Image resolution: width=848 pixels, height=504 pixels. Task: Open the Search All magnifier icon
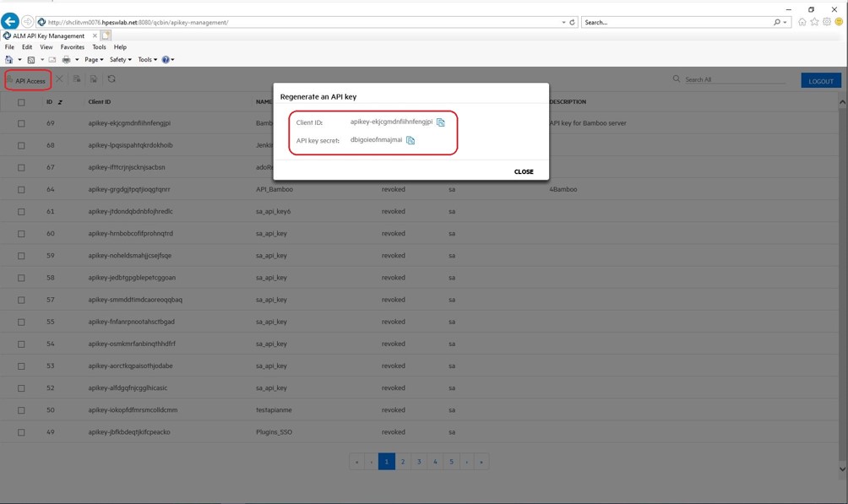pos(676,78)
